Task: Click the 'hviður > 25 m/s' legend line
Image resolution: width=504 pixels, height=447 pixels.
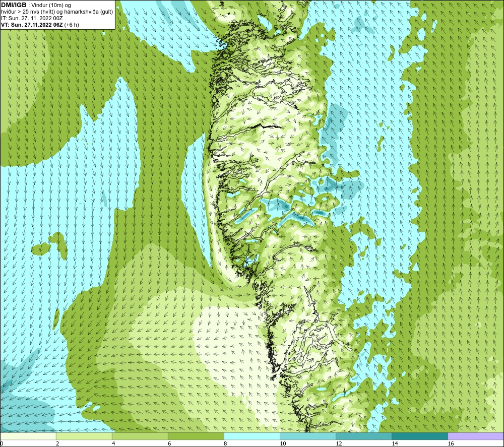Action: pyautogui.click(x=57, y=12)
